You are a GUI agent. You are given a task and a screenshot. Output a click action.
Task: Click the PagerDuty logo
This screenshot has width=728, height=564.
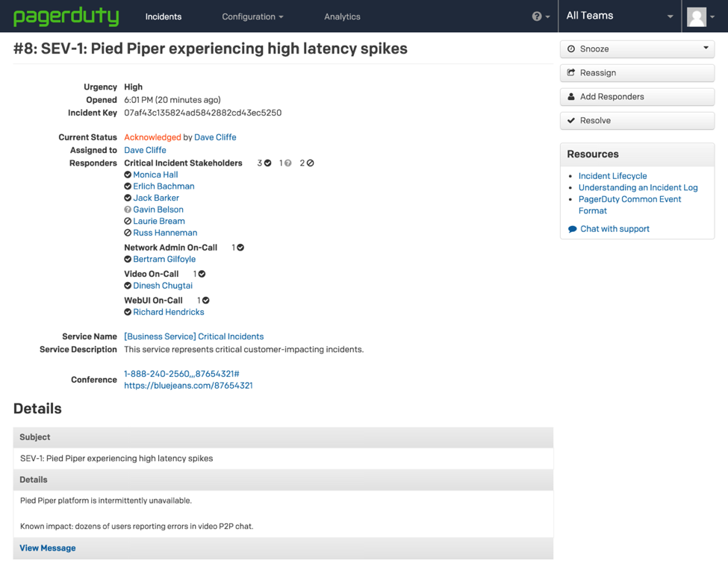pos(66,16)
